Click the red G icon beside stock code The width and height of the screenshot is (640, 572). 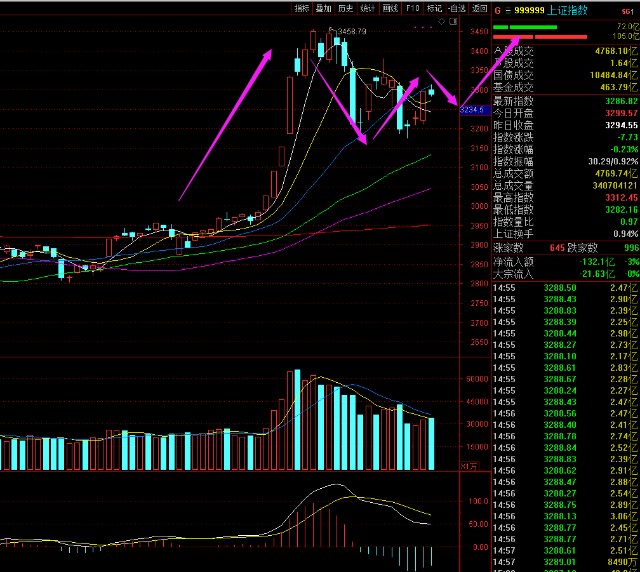click(x=498, y=10)
